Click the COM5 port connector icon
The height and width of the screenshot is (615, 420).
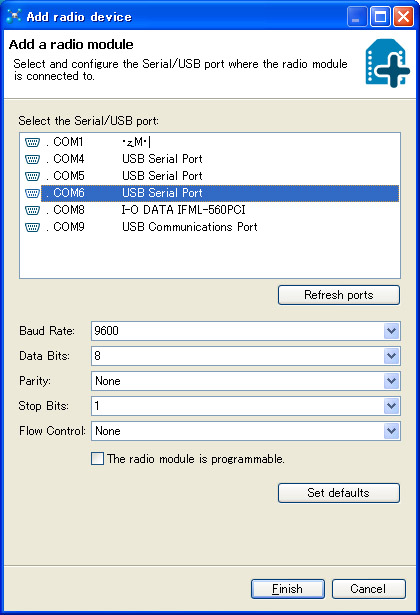[32, 176]
